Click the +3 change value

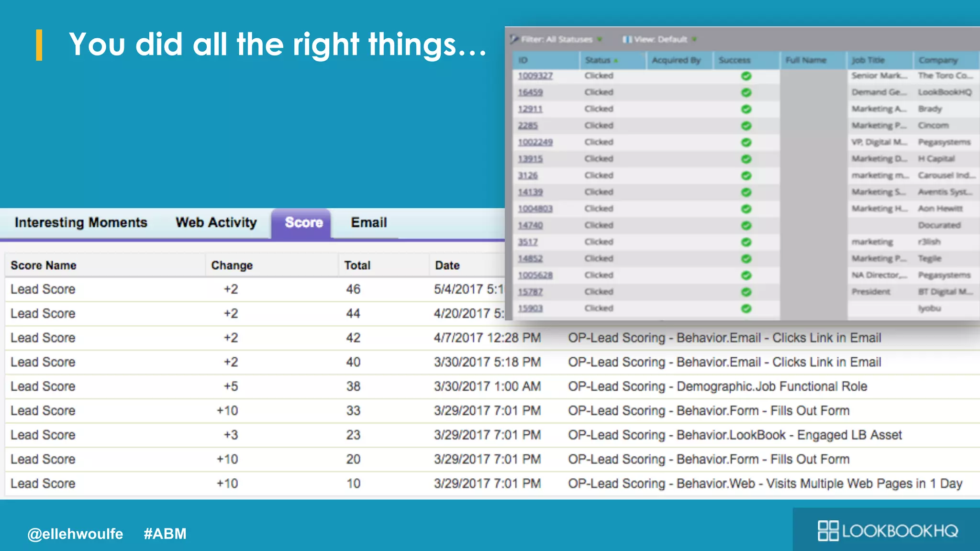231,435
